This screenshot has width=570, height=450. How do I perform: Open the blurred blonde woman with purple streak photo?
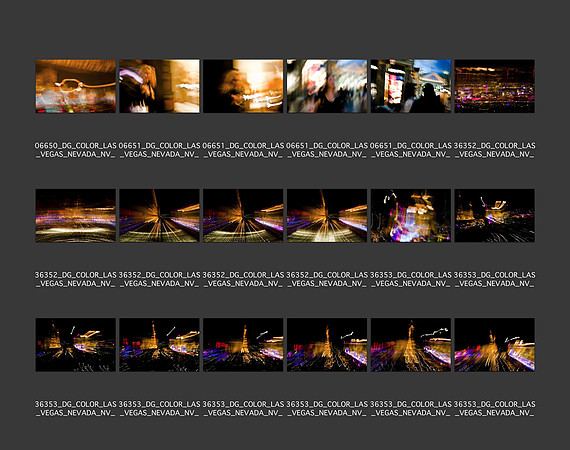click(x=159, y=86)
